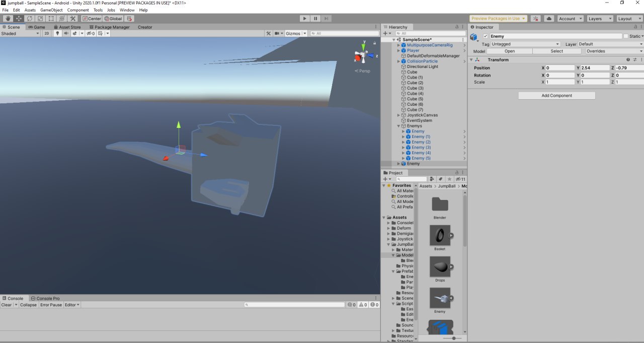
Task: Toggle 2D scene view mode
Action: pos(47,33)
